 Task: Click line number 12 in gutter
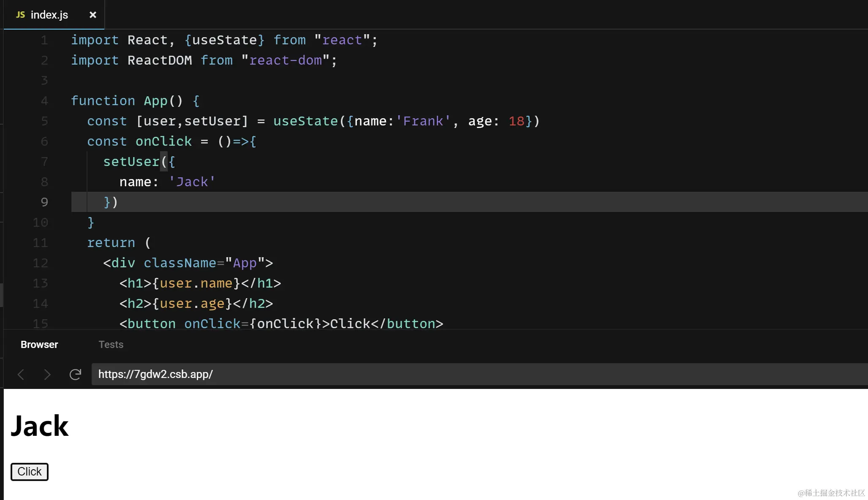pyautogui.click(x=41, y=263)
